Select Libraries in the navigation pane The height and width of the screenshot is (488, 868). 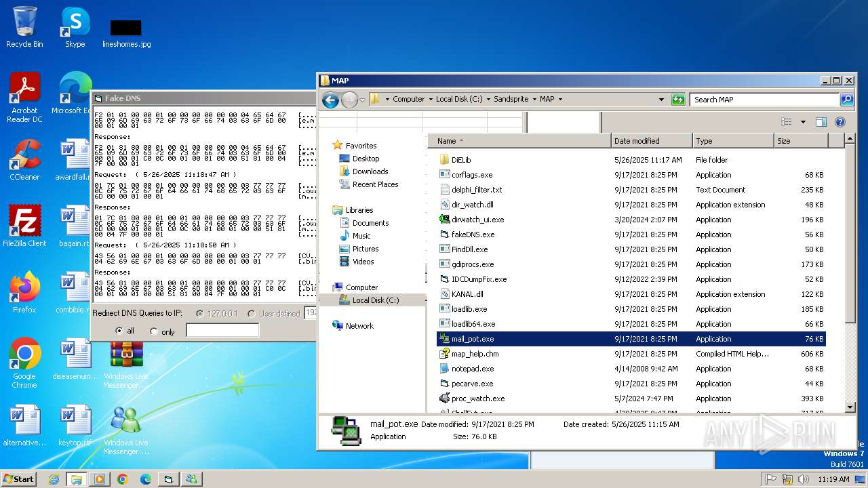tap(359, 210)
